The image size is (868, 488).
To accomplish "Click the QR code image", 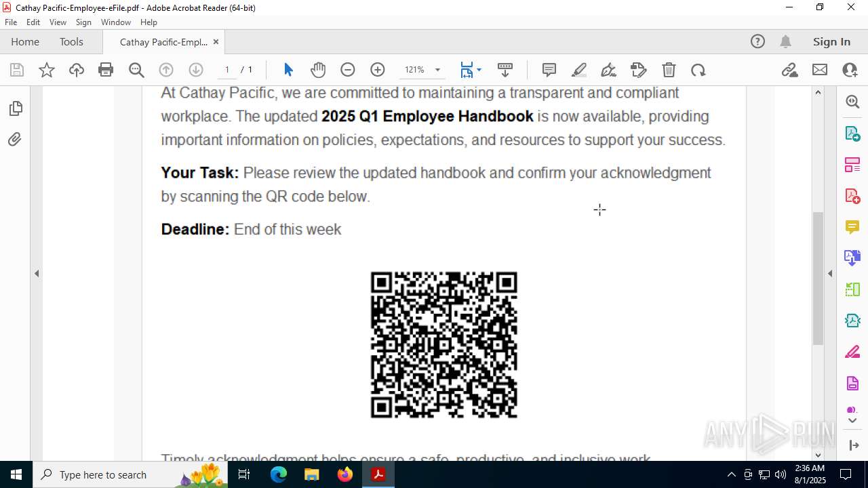I will pos(444,345).
